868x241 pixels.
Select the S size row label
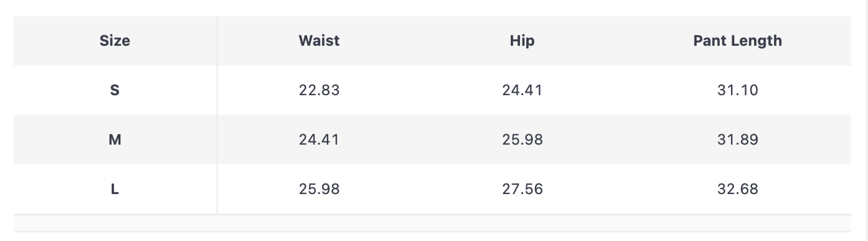tap(115, 90)
